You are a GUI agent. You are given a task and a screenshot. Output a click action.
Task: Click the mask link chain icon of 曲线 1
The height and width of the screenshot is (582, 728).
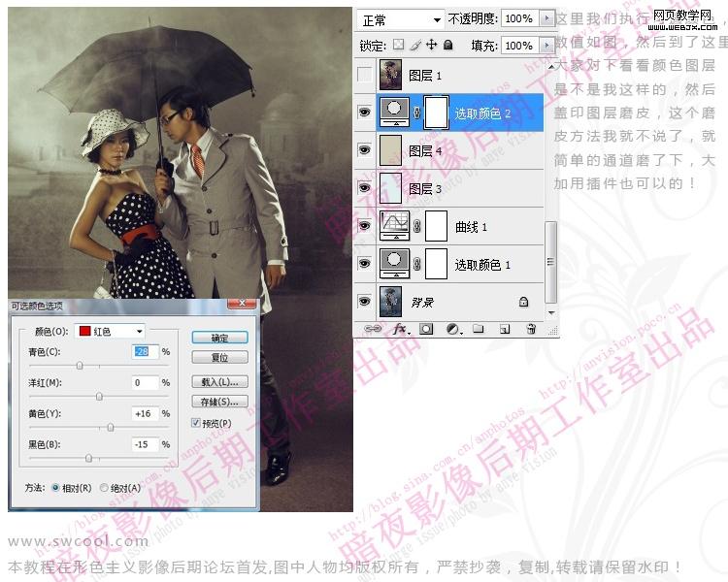pos(417,226)
